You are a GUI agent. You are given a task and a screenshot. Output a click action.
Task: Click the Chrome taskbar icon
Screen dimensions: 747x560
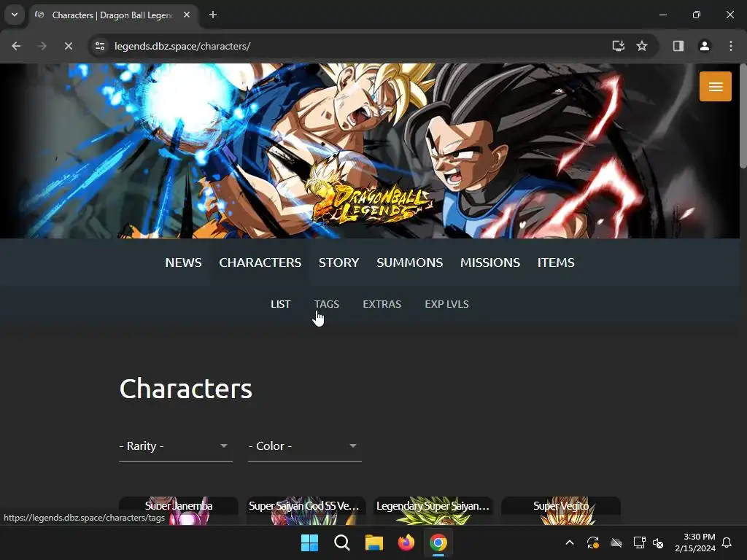[438, 542]
